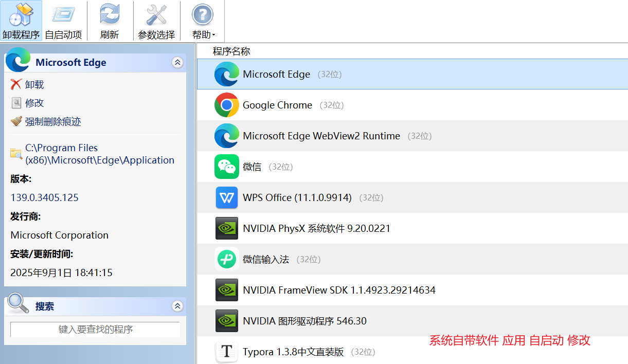Focus the 键入要查找的程序 search field

click(x=95, y=330)
